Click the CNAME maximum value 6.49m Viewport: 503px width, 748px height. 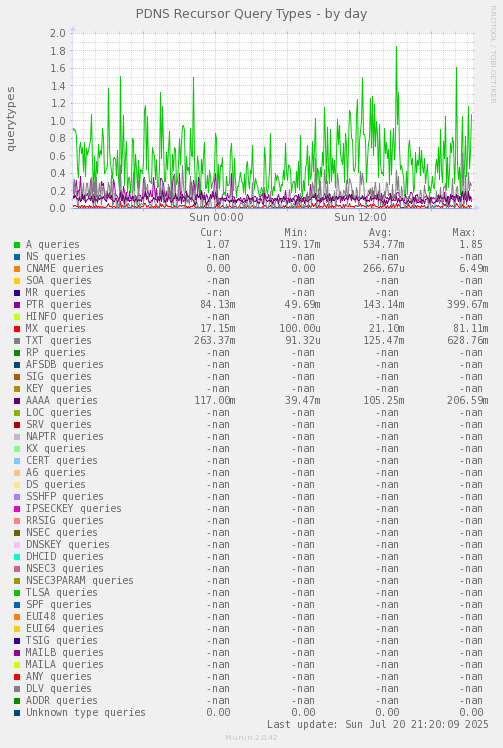tap(473, 269)
